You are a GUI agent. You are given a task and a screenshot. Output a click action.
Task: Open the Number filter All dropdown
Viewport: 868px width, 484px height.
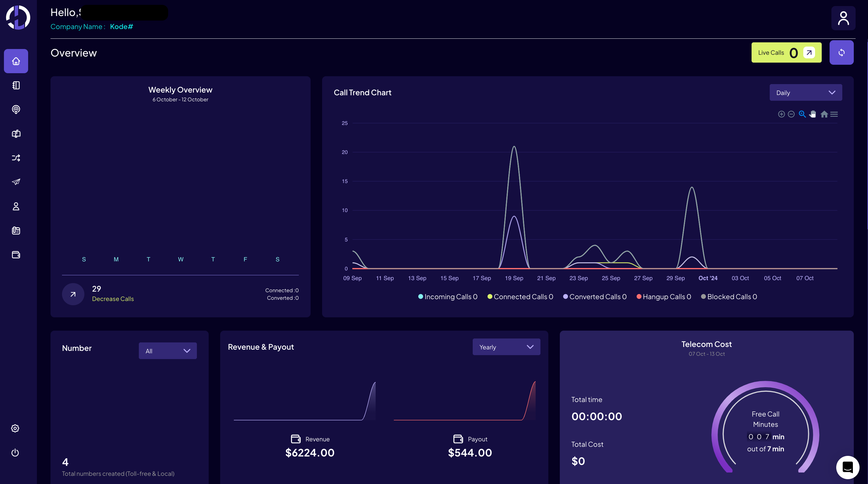click(x=168, y=351)
